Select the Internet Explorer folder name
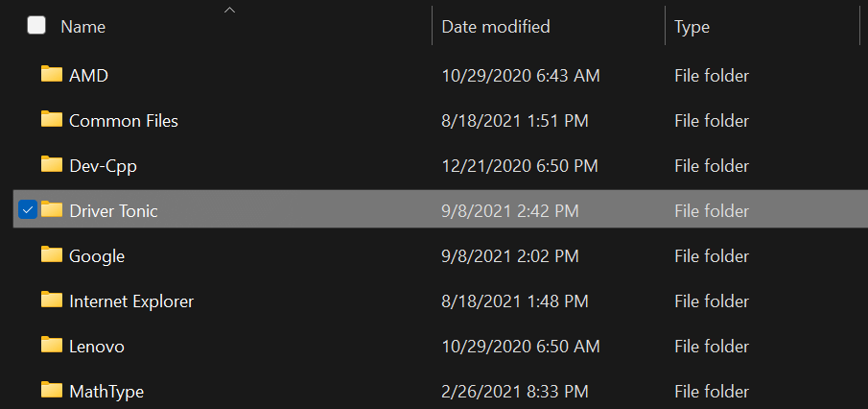This screenshot has height=409, width=868. 131,301
